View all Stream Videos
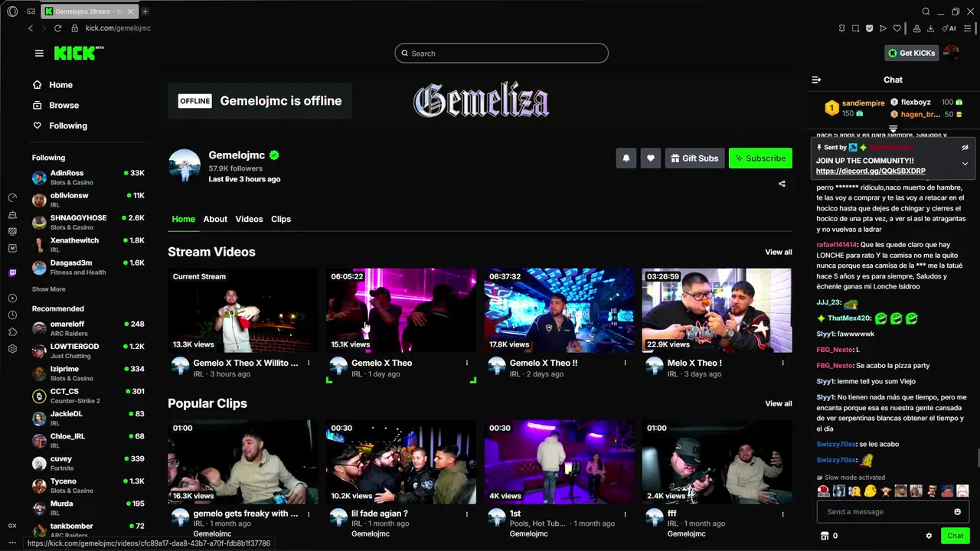 (778, 252)
